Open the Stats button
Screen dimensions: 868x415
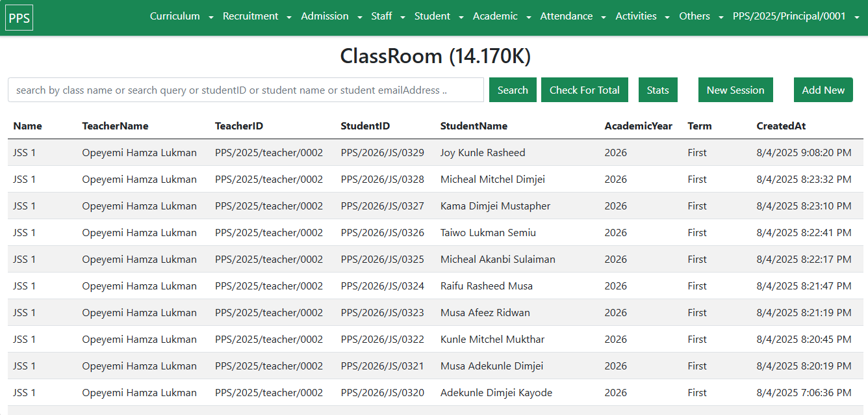(x=657, y=90)
